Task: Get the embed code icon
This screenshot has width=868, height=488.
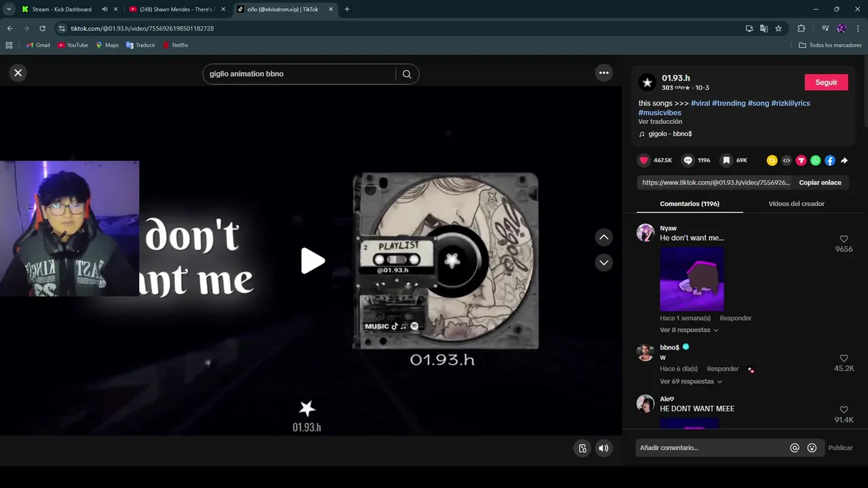Action: pos(787,161)
